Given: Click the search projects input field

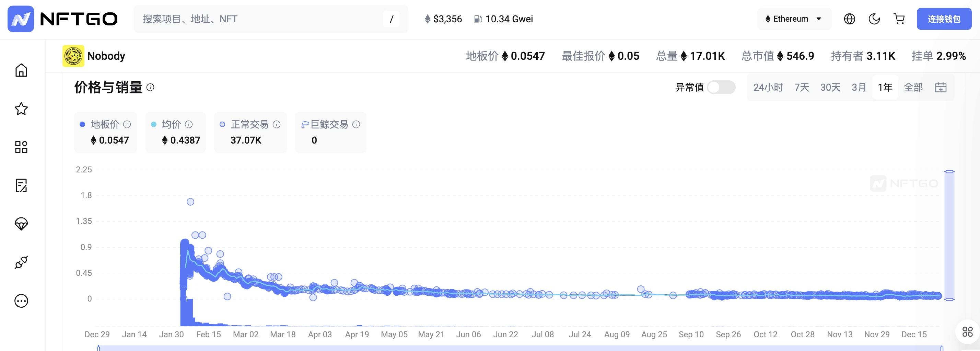Looking at the screenshot, I should pos(259,19).
